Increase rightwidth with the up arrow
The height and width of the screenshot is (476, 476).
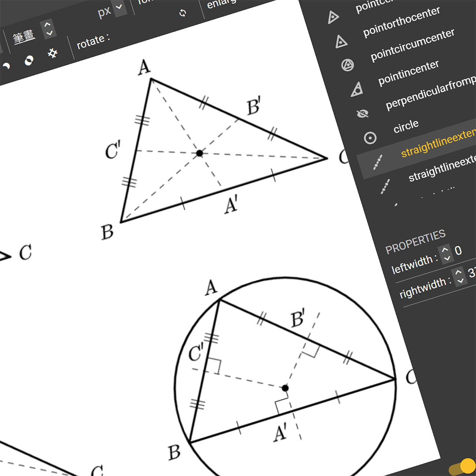tap(458, 272)
